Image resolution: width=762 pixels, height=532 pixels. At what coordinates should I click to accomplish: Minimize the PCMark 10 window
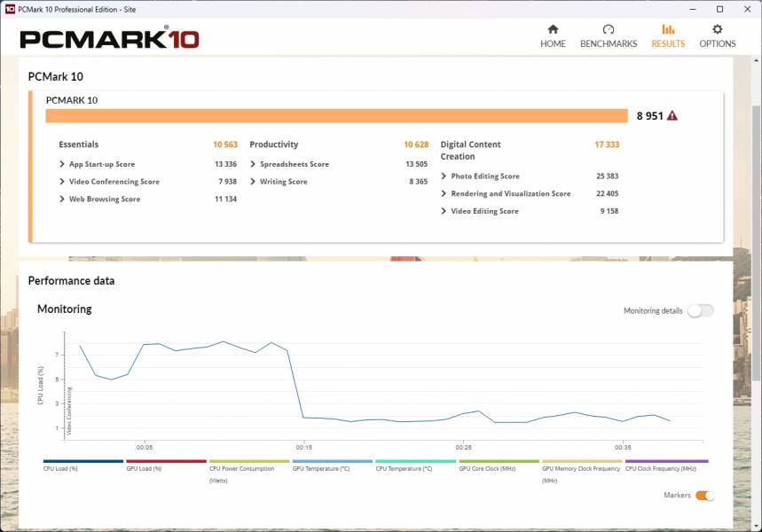[x=693, y=9]
